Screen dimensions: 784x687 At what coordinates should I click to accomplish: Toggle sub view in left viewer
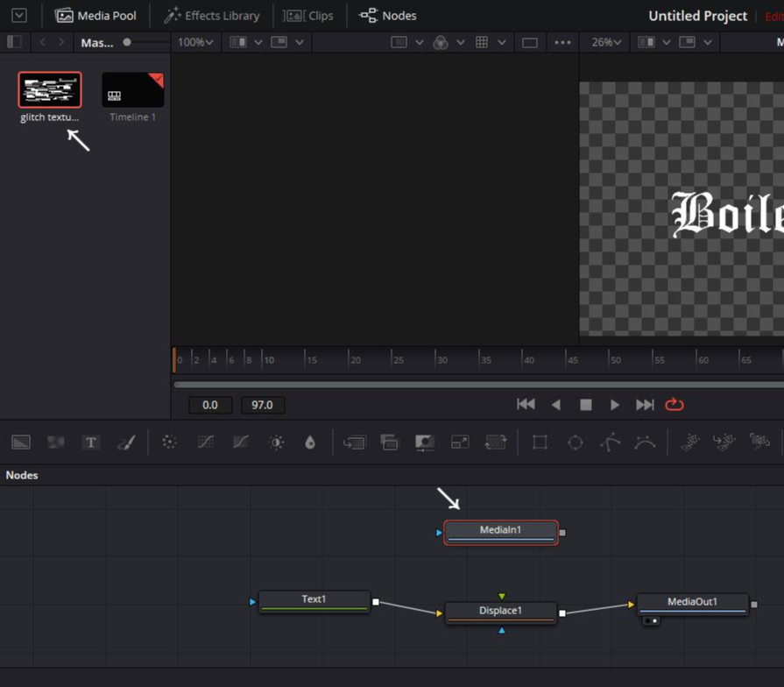(x=279, y=43)
